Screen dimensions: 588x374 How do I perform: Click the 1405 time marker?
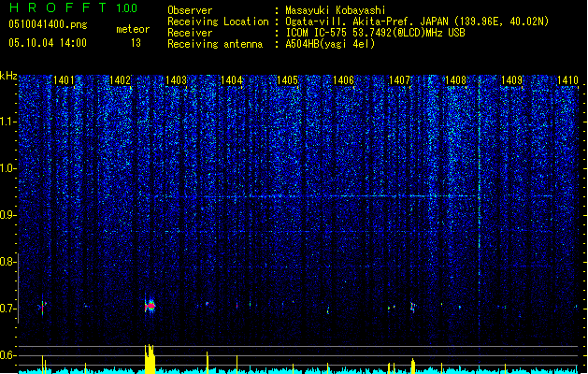coord(288,80)
